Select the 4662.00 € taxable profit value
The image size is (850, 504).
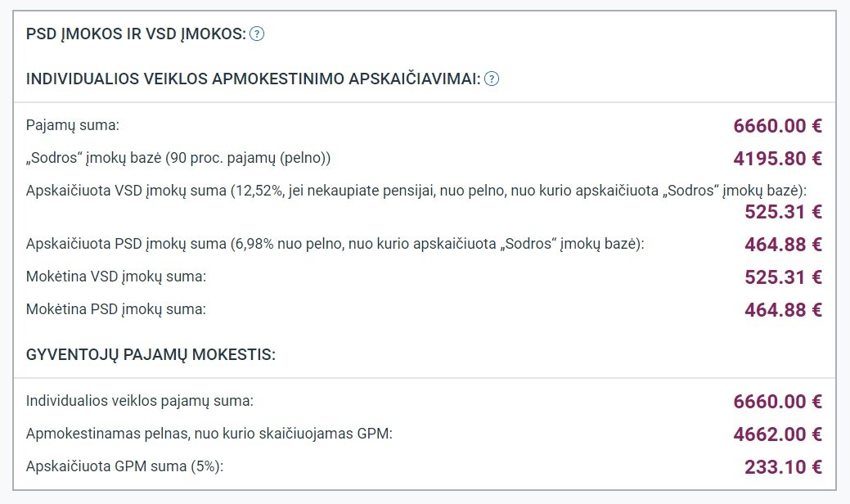coord(777,434)
